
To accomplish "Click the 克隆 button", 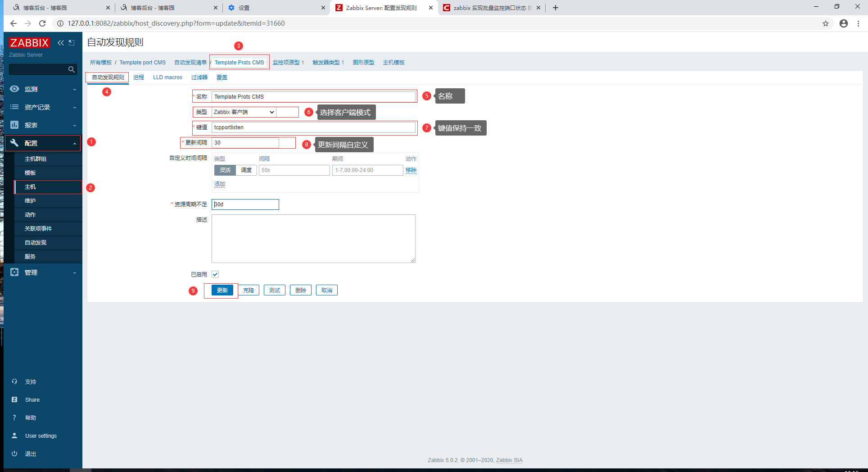I will 249,290.
